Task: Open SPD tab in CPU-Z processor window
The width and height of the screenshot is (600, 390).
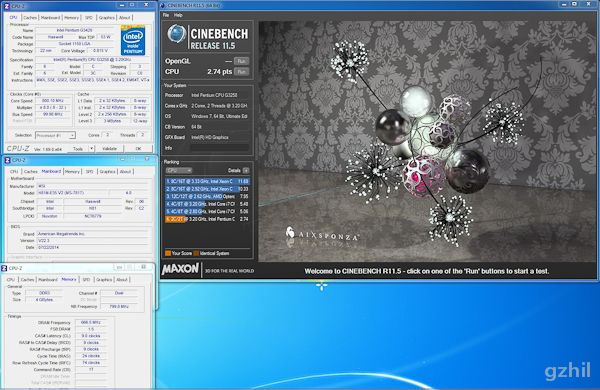Action: click(x=89, y=18)
